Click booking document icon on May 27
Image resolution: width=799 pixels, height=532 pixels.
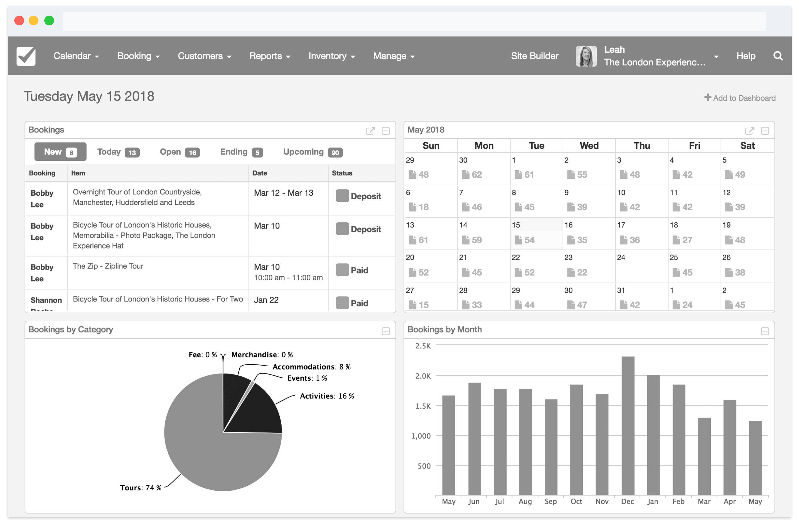412,305
